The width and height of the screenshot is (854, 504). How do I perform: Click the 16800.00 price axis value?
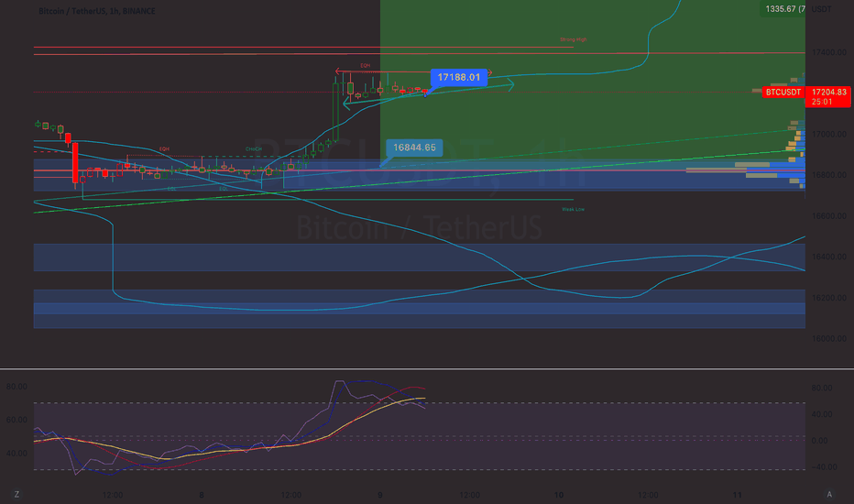[x=829, y=175]
